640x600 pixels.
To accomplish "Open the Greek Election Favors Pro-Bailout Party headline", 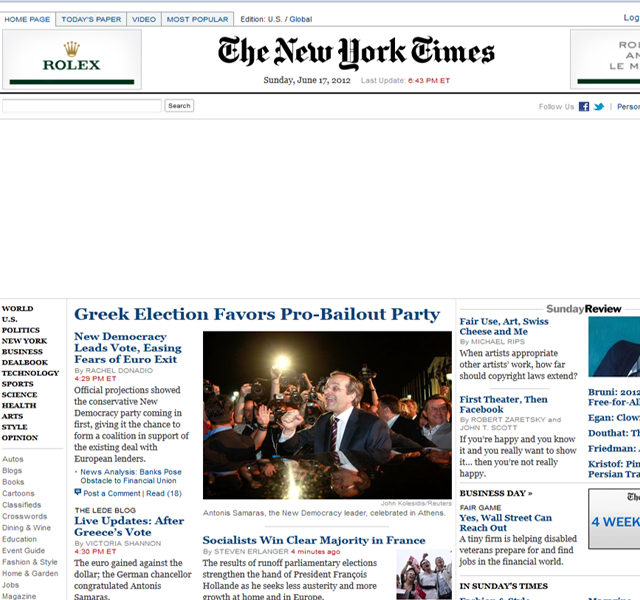I will [x=257, y=314].
